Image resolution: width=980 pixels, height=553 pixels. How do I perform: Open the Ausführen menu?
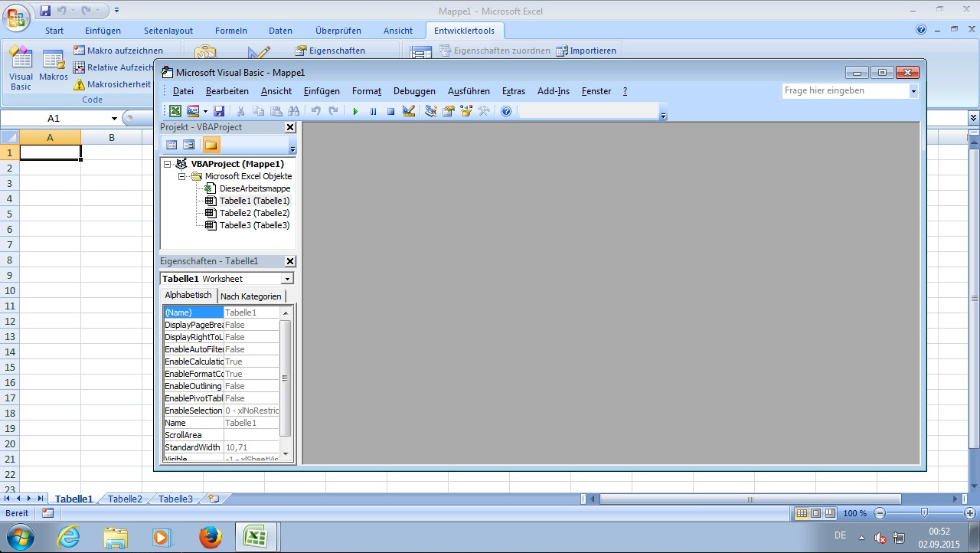pos(469,91)
